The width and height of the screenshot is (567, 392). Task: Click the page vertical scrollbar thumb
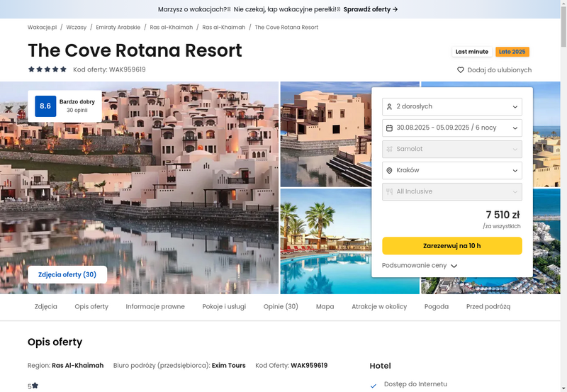tap(563, 26)
